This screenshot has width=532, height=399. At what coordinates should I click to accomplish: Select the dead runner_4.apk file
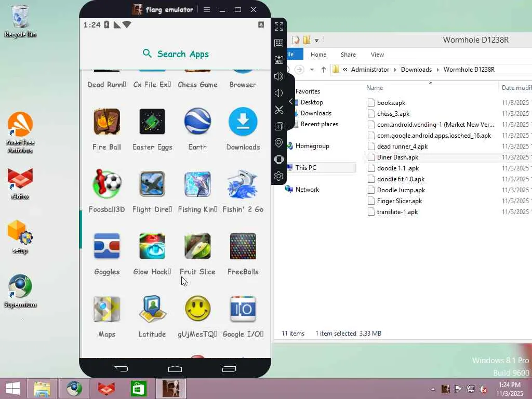click(402, 146)
